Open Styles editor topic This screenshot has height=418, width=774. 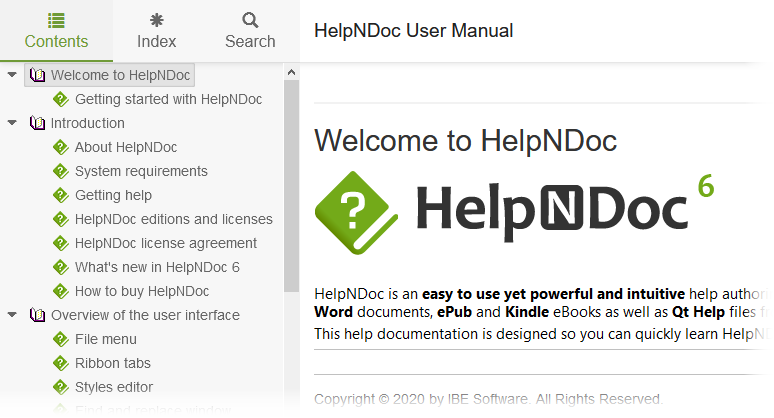pos(114,387)
